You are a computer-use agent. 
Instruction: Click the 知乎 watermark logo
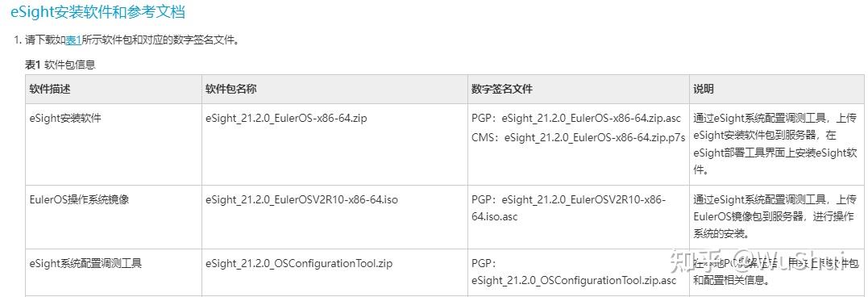coord(688,259)
